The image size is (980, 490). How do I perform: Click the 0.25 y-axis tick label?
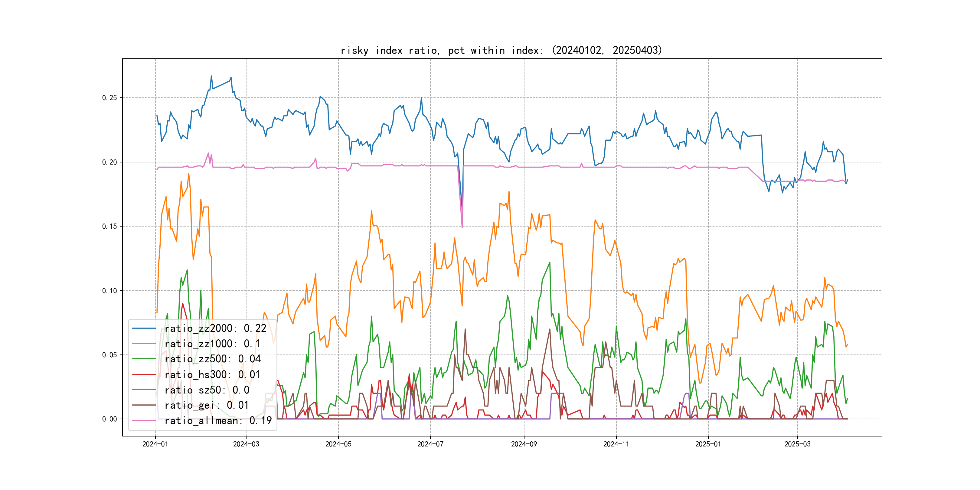click(x=109, y=98)
